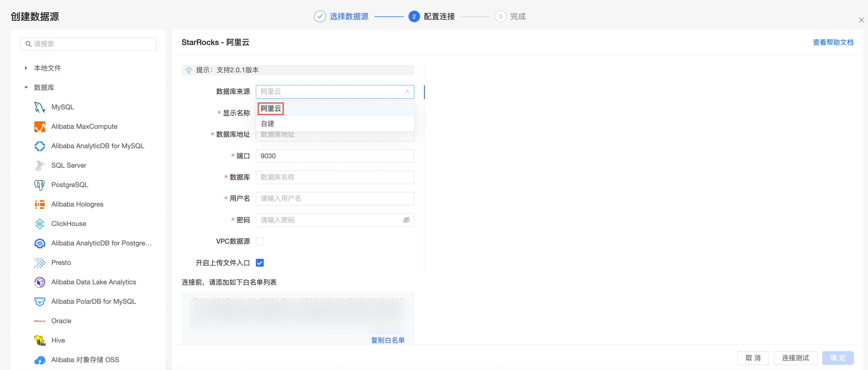Select the Alibaba Hologres entry

click(77, 204)
